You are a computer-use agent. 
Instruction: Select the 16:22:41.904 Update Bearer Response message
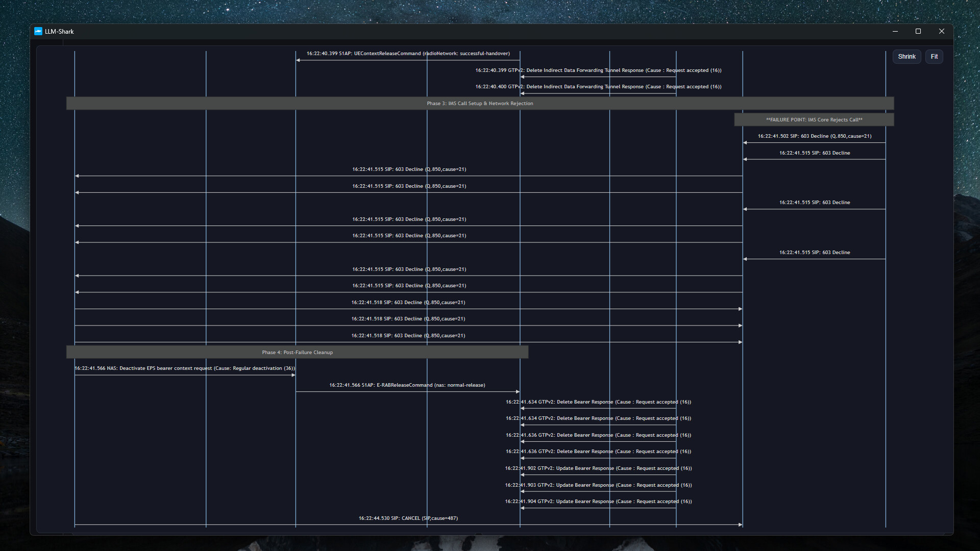(x=598, y=502)
